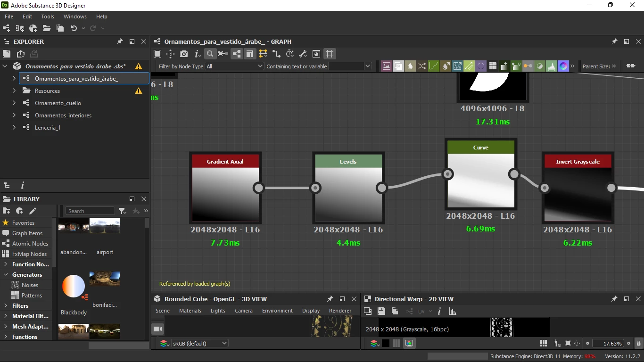This screenshot has height=362, width=644.
Task: Toggle the node timing display icon
Action: (289, 54)
